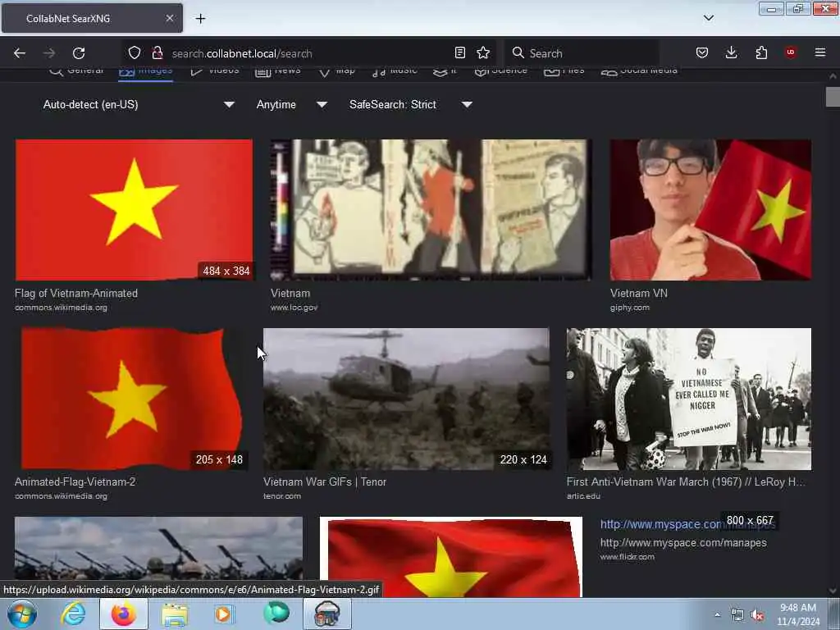Click the "Vietnam VN" result title
The height and width of the screenshot is (630, 840).
638,293
